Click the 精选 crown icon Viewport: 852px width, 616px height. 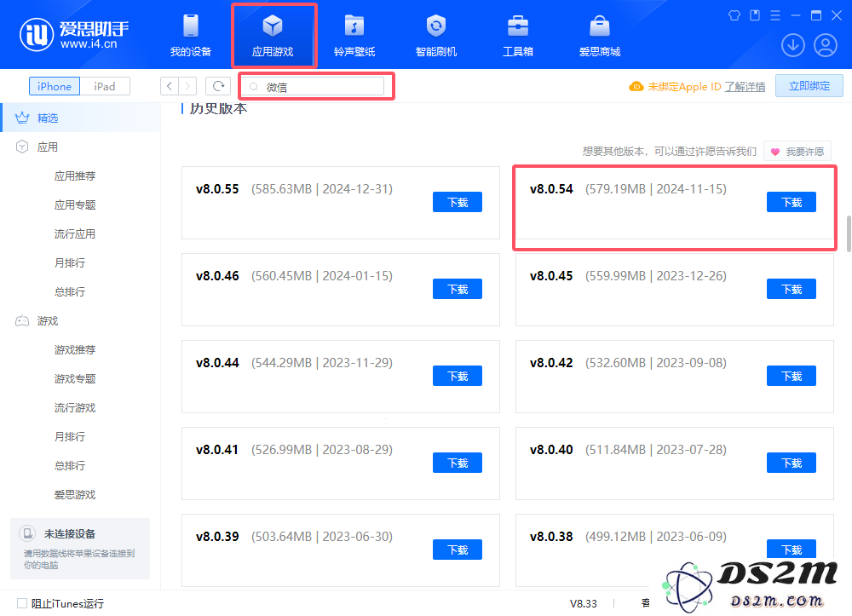[x=22, y=118]
